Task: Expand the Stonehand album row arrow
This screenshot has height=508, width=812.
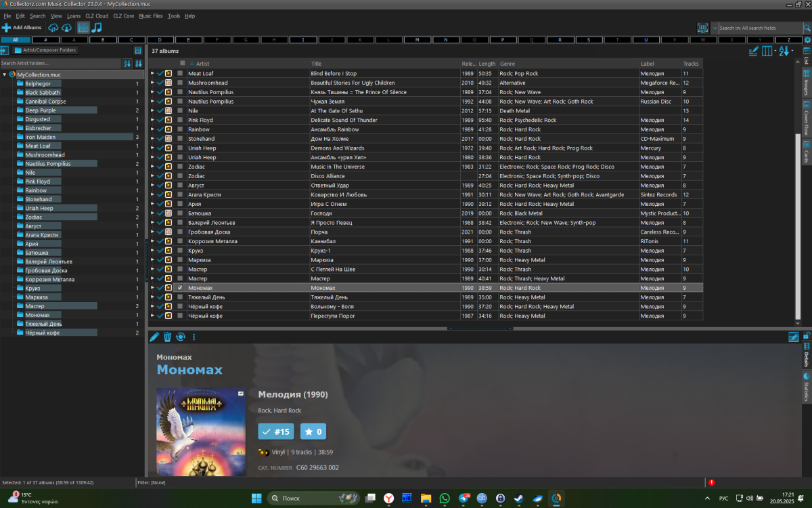Action: pos(153,139)
